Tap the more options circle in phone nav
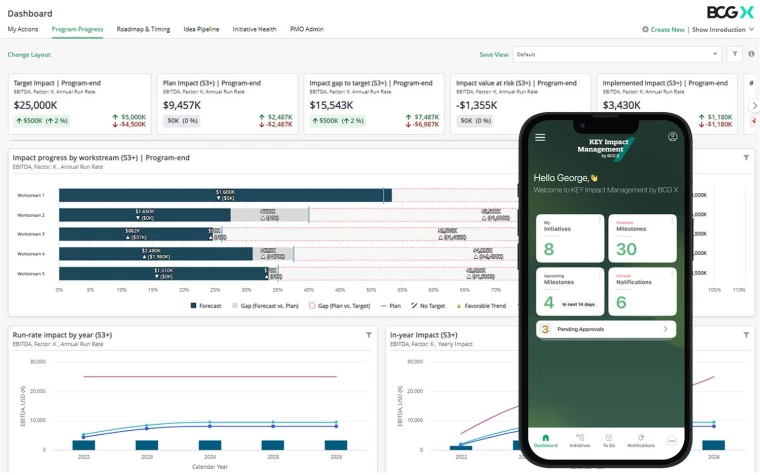 [x=671, y=441]
